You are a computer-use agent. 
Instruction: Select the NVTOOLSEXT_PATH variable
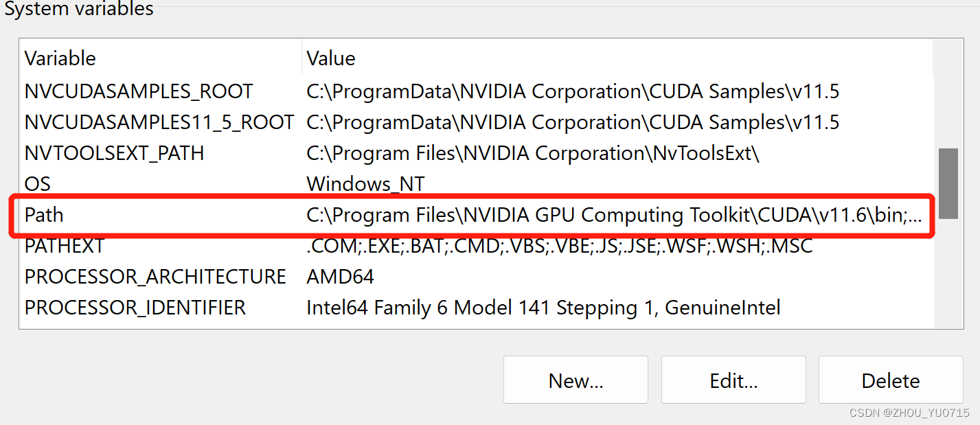[114, 152]
